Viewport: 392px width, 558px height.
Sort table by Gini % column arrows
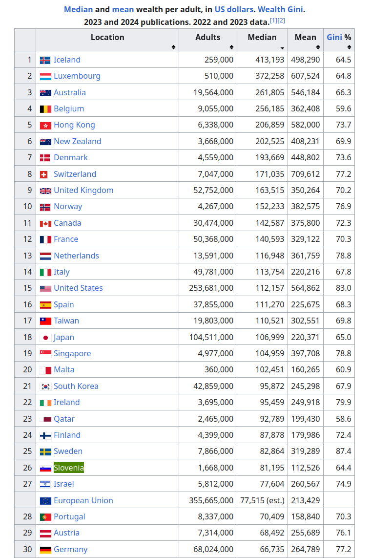point(349,47)
